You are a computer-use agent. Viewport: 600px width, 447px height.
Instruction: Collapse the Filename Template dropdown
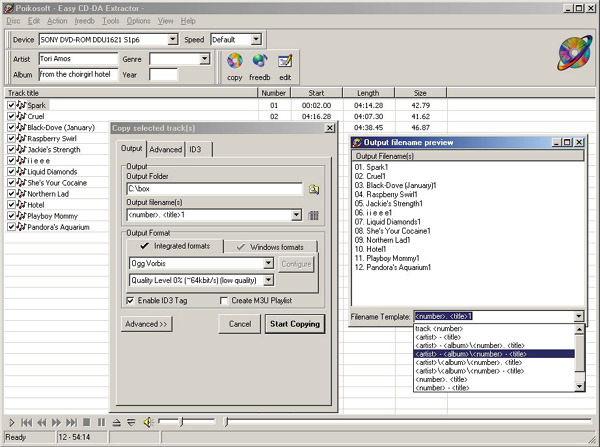[579, 316]
